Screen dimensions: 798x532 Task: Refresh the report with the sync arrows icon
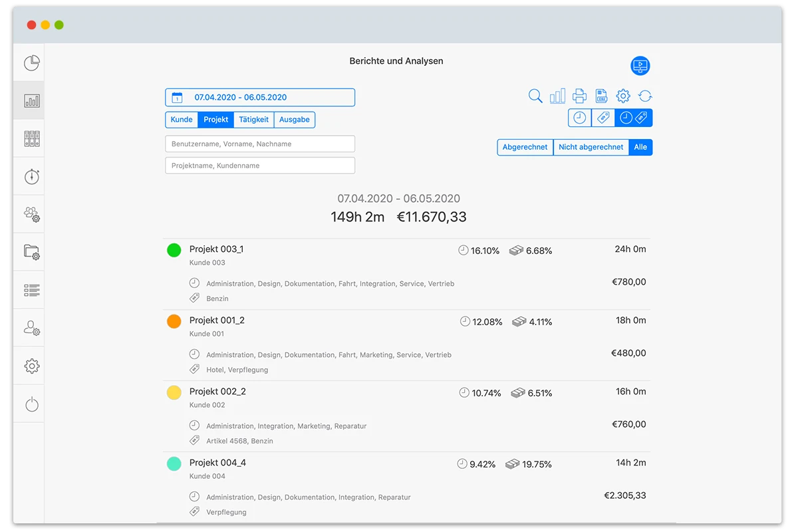[x=644, y=96]
